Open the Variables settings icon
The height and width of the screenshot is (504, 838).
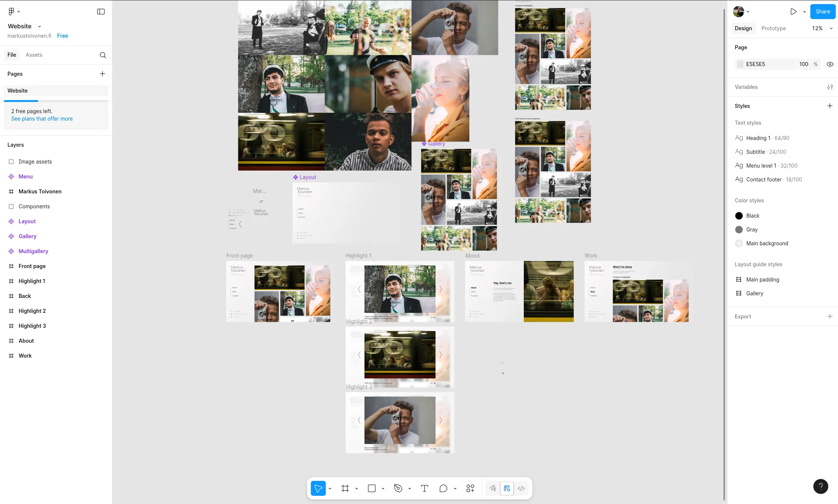coord(830,87)
